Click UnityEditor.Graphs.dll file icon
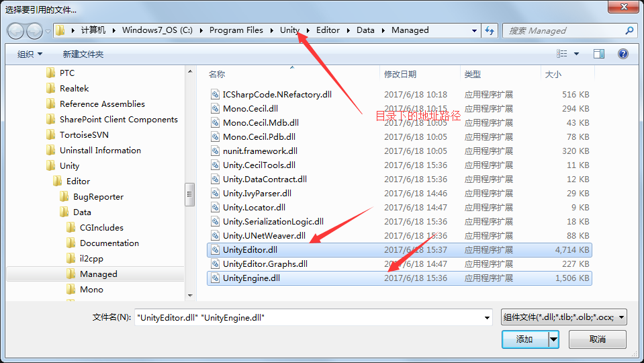644x363 pixels. [x=215, y=264]
